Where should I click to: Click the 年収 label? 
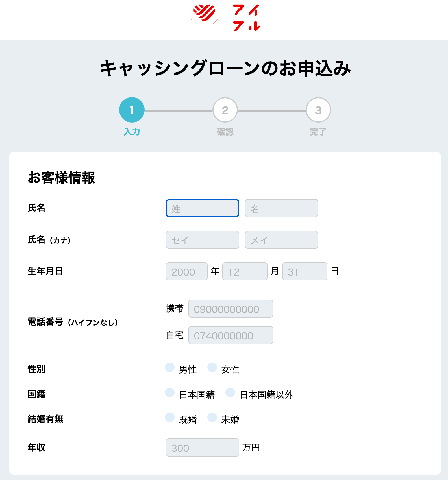pos(36,448)
